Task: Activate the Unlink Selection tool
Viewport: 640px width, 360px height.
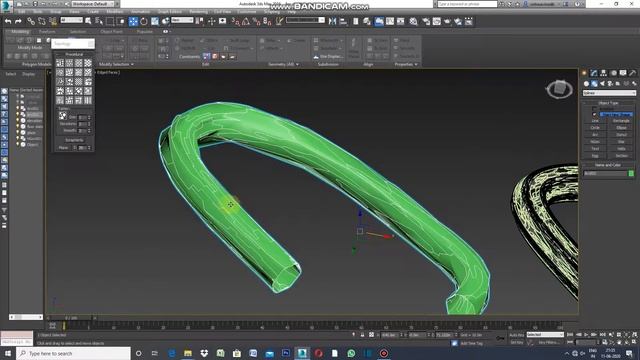Action: (42, 21)
